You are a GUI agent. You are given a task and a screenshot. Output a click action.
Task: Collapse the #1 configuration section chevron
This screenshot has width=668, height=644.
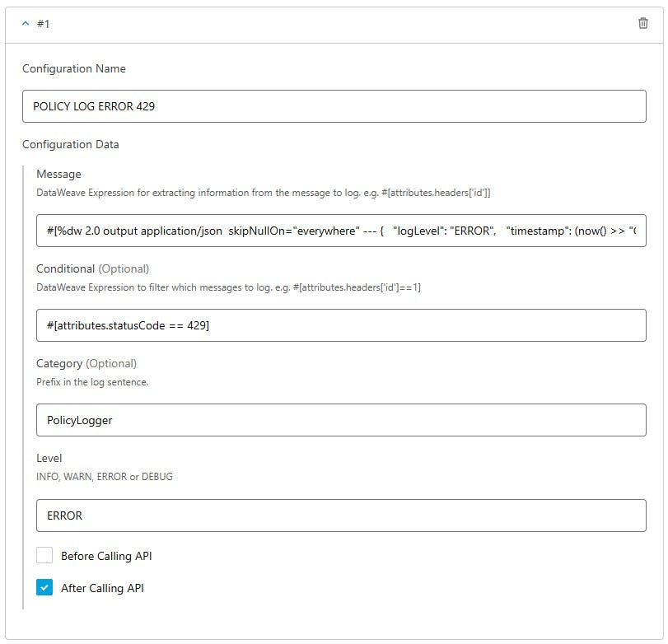click(26, 23)
